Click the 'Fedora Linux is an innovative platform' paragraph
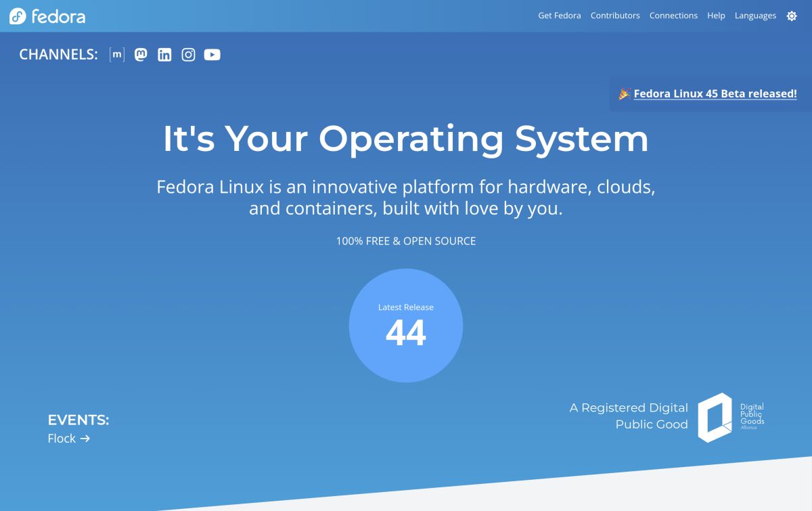 pos(406,197)
